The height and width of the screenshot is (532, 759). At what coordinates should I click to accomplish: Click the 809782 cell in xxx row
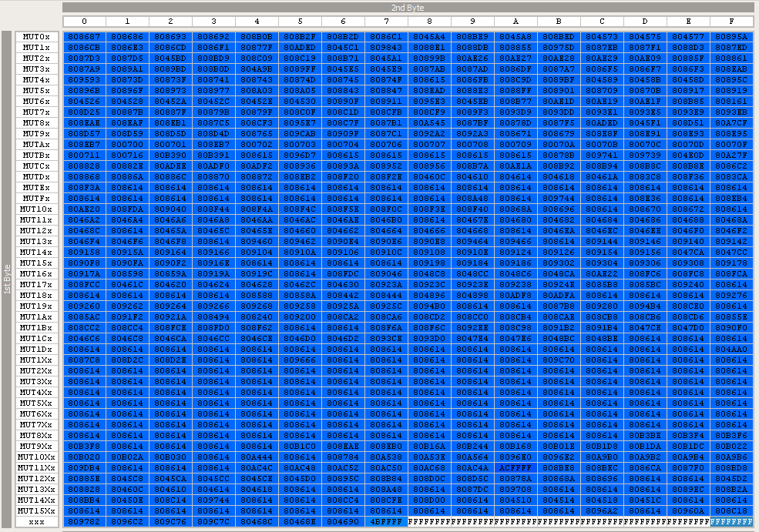(84, 521)
